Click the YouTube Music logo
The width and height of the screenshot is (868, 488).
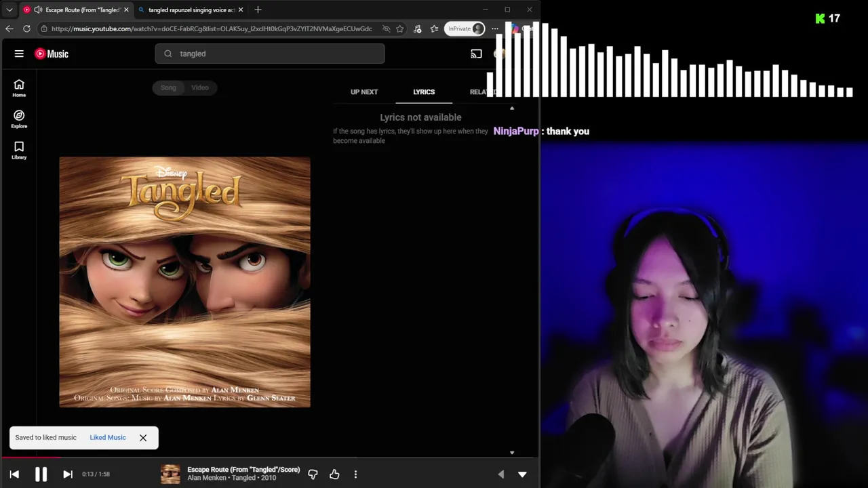(x=52, y=54)
